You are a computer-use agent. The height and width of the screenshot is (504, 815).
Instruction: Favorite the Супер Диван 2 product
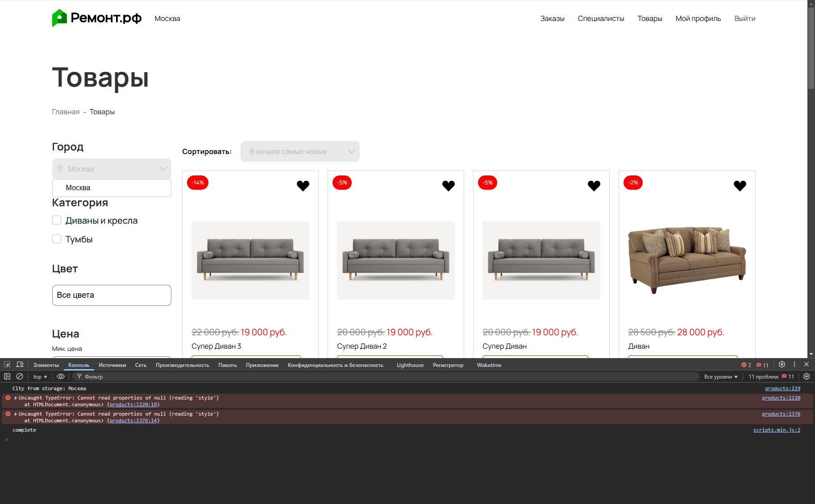pos(449,186)
